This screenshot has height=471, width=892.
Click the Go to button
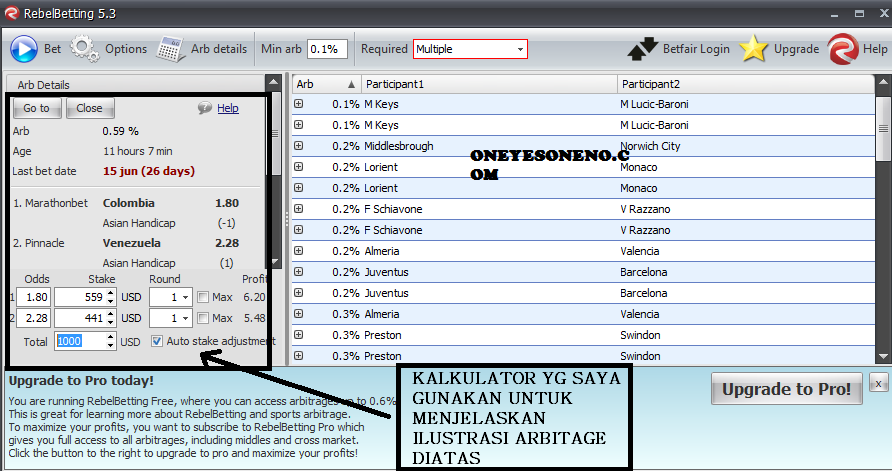[x=36, y=108]
